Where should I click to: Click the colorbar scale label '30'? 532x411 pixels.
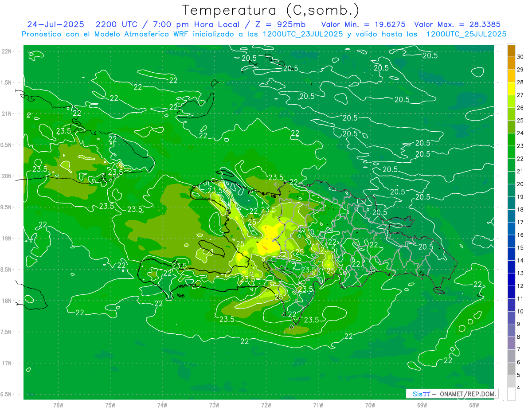tap(520, 57)
